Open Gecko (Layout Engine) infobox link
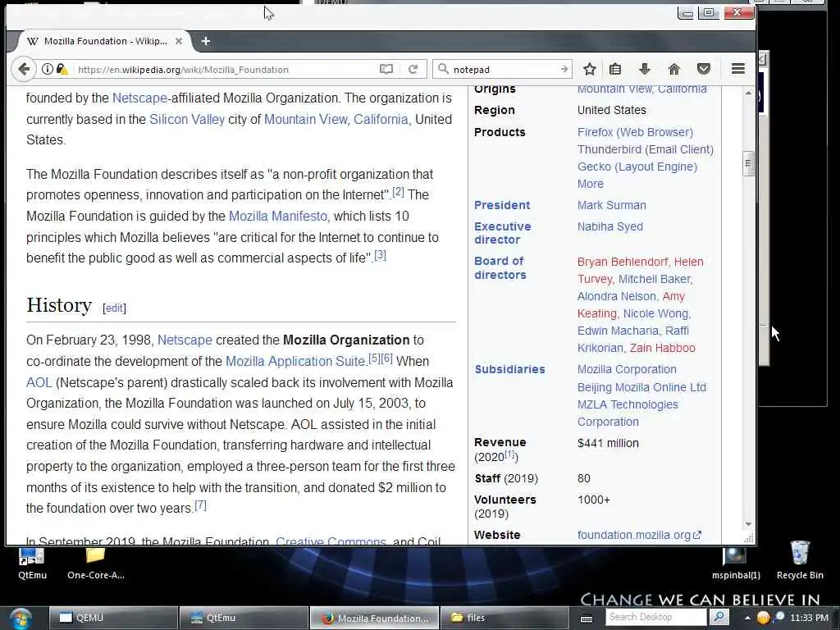Viewport: 840px width, 630px height. click(637, 167)
